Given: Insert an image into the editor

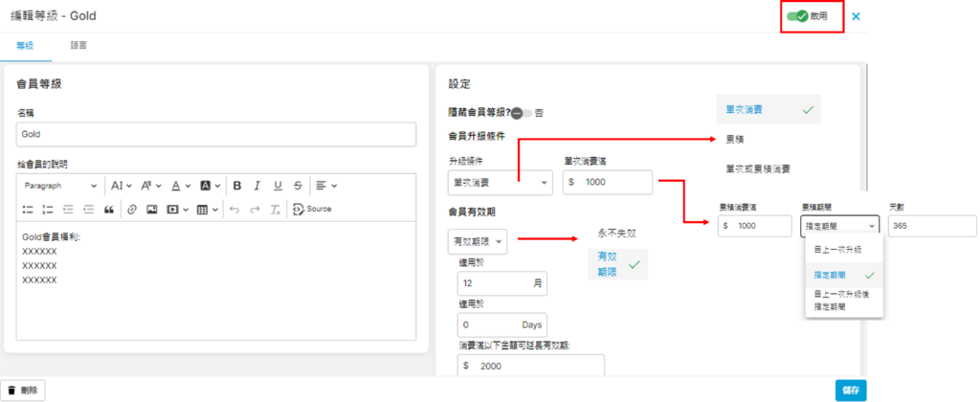Looking at the screenshot, I should pos(152,209).
